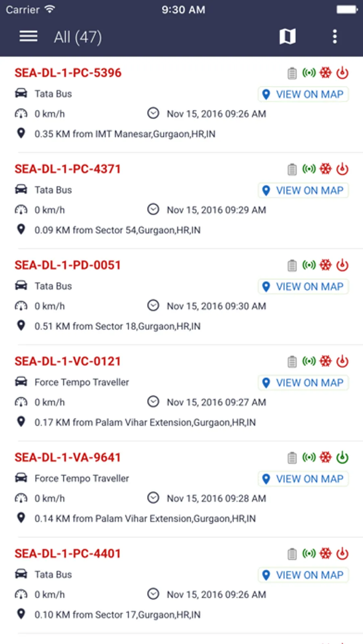
Task: Tap battery status icon for SEA-DL-1-PC-5396
Action: [x=292, y=73]
